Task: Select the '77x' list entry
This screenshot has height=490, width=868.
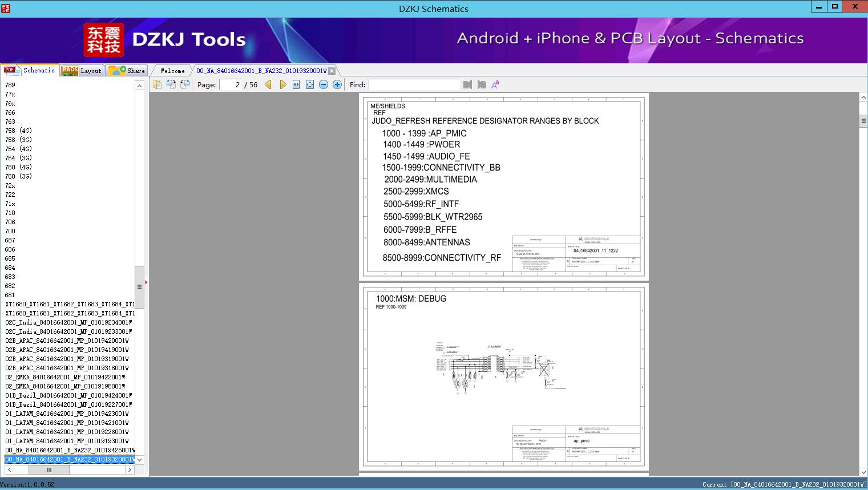Action: [10, 94]
